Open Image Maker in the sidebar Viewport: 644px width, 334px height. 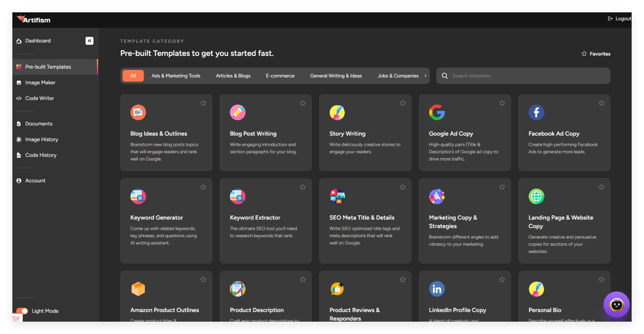(40, 83)
